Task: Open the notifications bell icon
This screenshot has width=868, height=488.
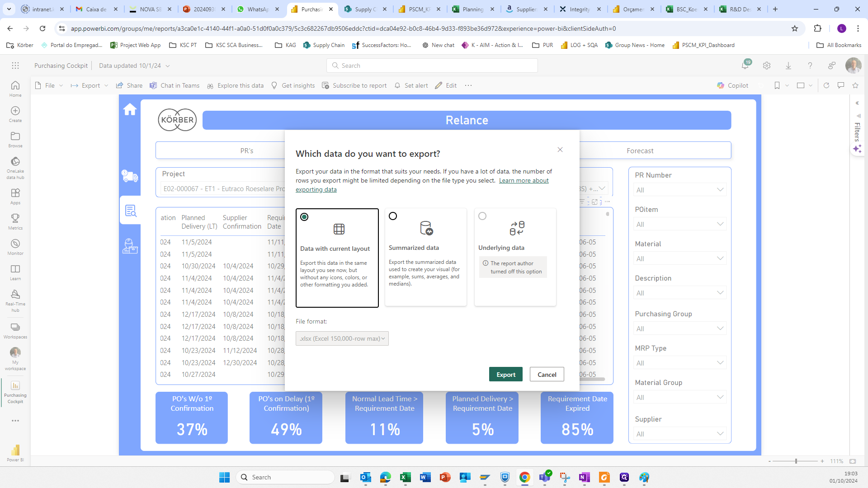Action: [x=745, y=66]
